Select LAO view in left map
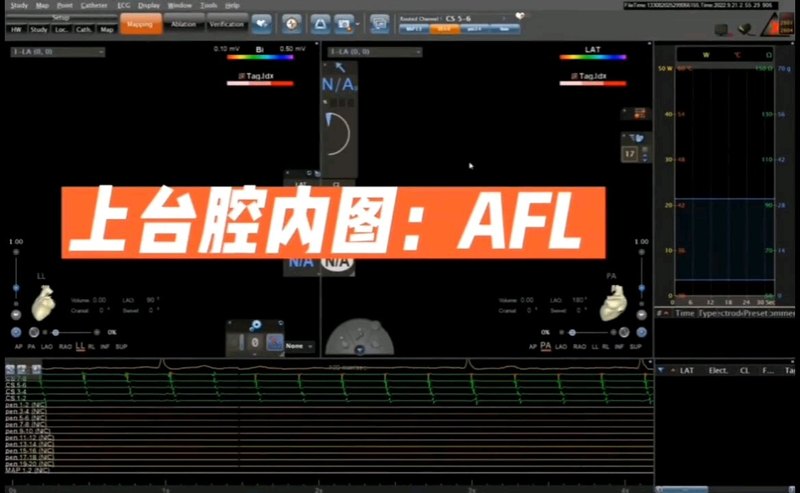Image resolution: width=800 pixels, height=493 pixels. (46, 347)
